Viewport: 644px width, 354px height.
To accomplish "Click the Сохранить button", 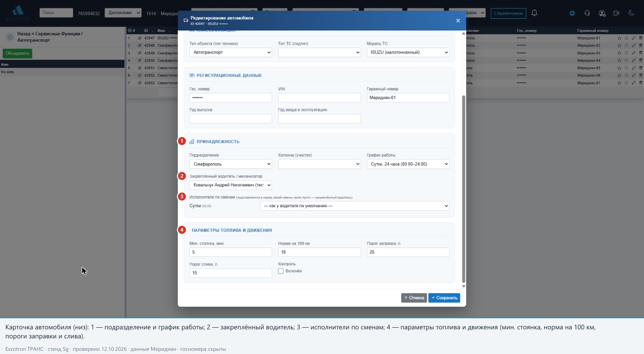I will tap(444, 298).
